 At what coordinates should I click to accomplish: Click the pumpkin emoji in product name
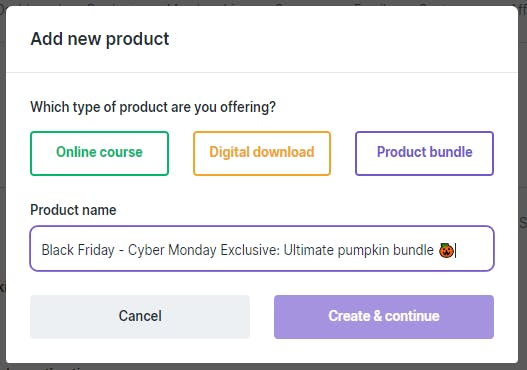pos(446,250)
